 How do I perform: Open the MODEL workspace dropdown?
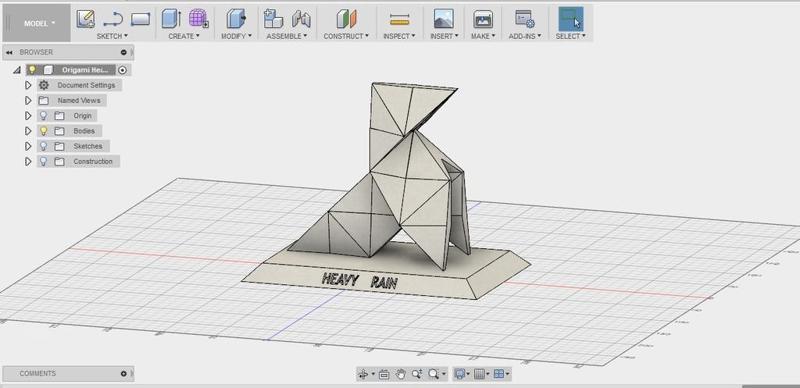tap(37, 23)
